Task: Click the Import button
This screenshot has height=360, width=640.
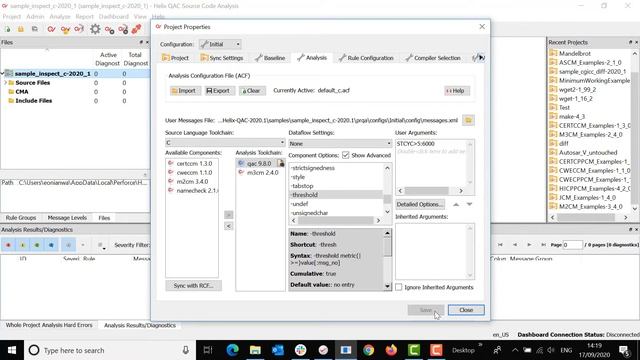Action: click(185, 91)
